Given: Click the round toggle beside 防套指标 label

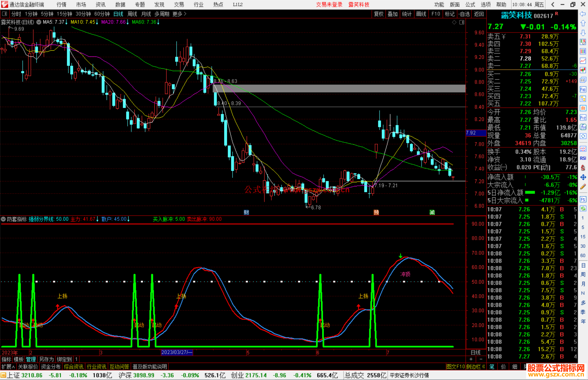Looking at the screenshot, I should pyautogui.click(x=3, y=219).
